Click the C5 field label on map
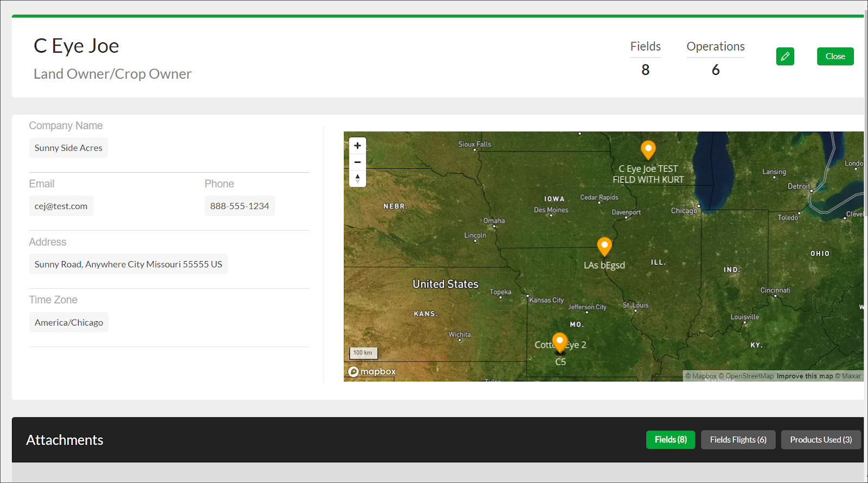 coord(560,362)
